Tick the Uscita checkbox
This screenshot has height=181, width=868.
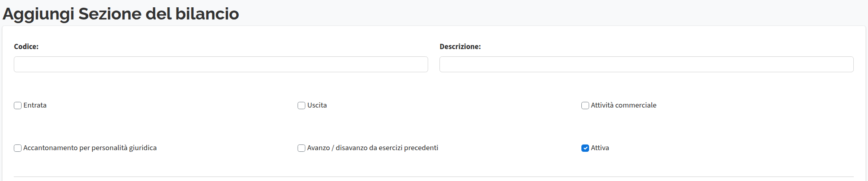pos(301,106)
